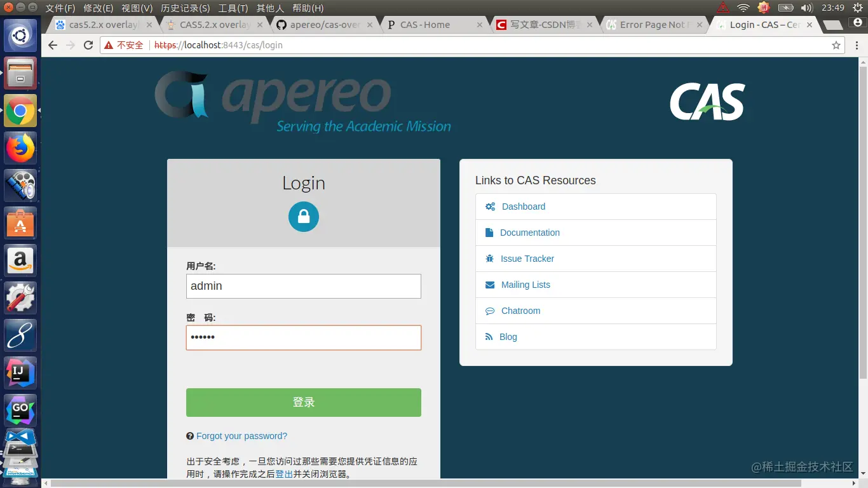Reload the page with the refresh icon
Image resolution: width=868 pixels, height=488 pixels.
pos(88,45)
